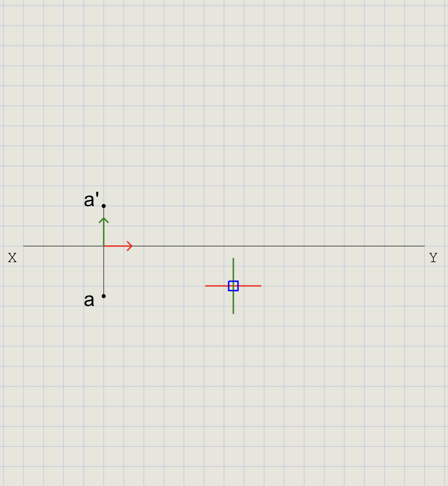Click the Y label at the axis end

click(x=433, y=257)
